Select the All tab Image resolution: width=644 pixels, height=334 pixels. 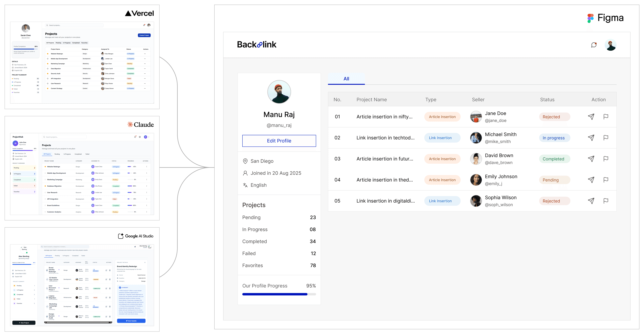click(346, 79)
